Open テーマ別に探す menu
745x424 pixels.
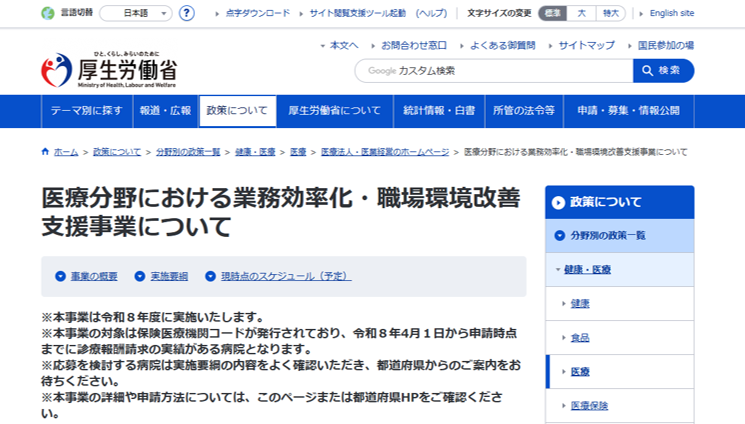point(86,111)
